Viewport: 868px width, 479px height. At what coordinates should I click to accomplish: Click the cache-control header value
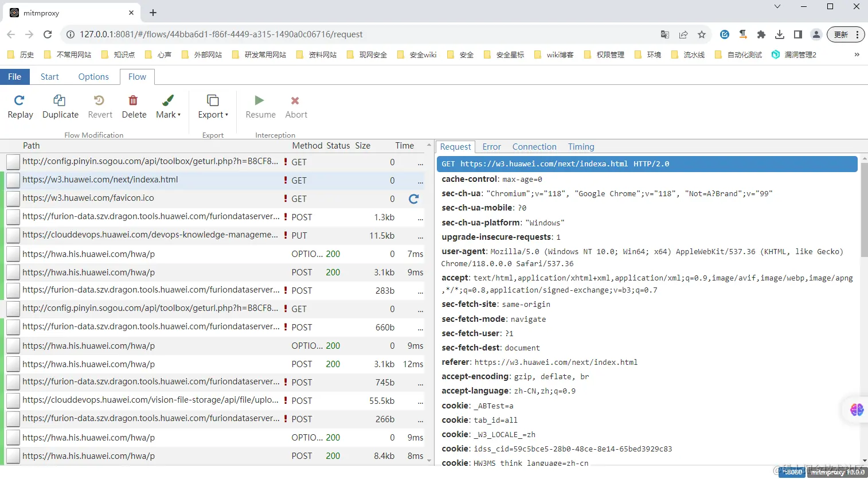[x=522, y=180]
